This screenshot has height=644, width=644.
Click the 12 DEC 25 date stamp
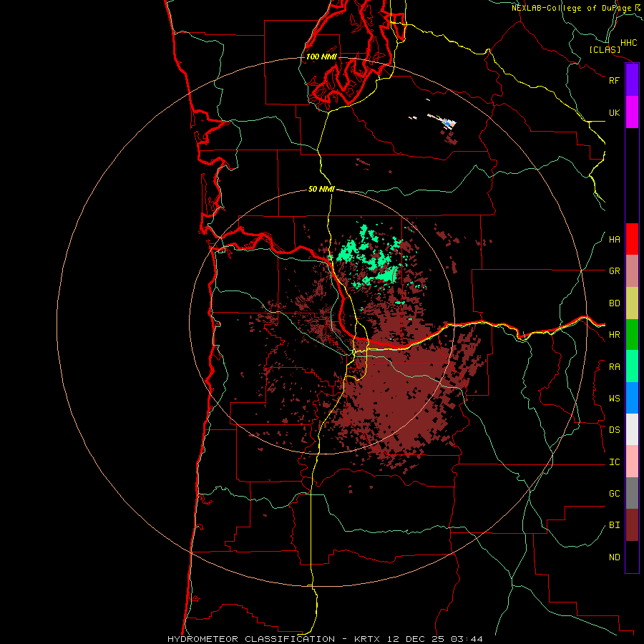[x=416, y=639]
